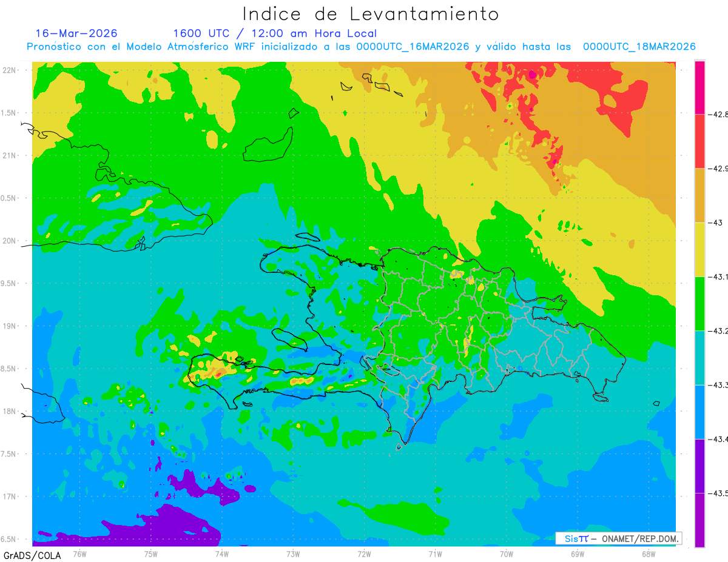This screenshot has height=562, width=728.
Task: Click the '-43.3' legend value
Action: pyautogui.click(x=718, y=385)
